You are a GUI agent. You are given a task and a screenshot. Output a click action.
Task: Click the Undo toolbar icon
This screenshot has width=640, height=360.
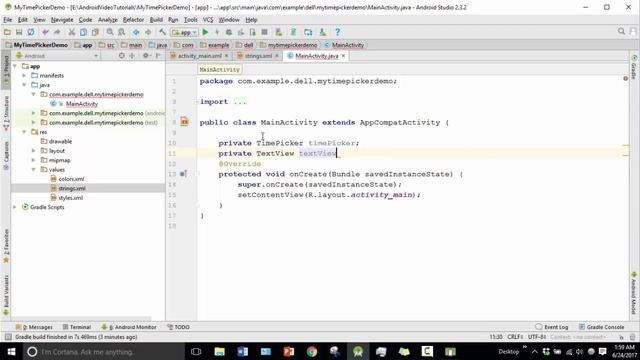(x=45, y=32)
